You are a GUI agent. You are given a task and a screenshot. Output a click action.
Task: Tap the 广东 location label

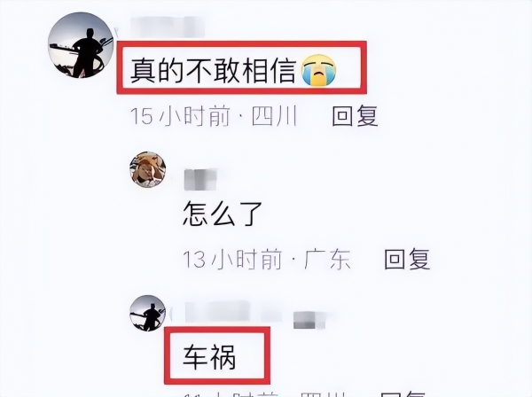pos(327,260)
